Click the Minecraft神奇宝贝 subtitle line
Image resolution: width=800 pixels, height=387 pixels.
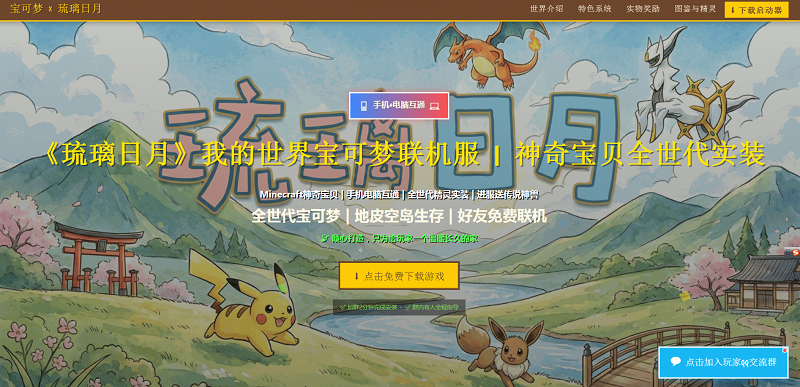399,194
